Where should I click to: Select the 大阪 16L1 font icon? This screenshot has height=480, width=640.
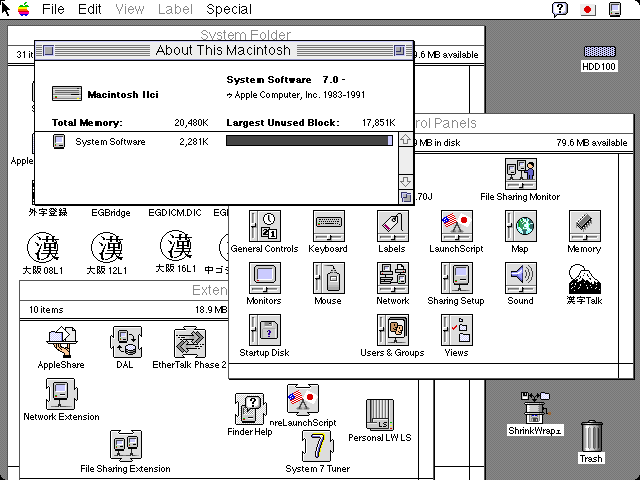click(x=176, y=246)
